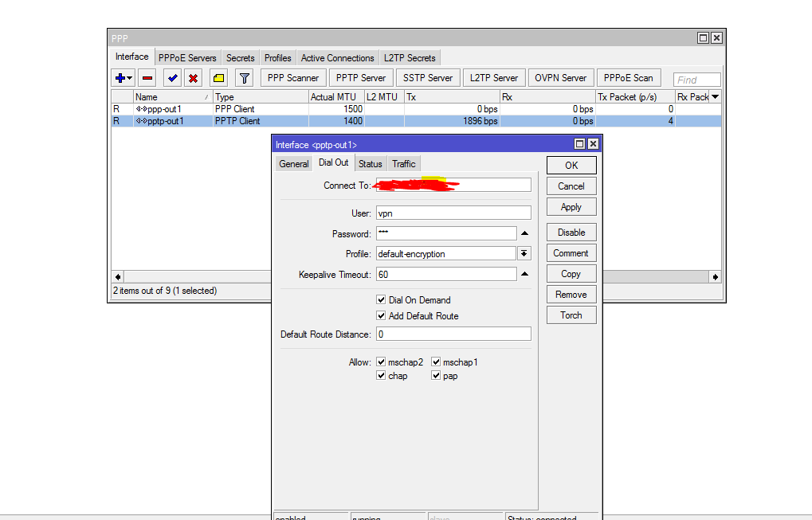Image resolution: width=812 pixels, height=520 pixels.
Task: Open the funnel Filter icon
Action: (245, 78)
